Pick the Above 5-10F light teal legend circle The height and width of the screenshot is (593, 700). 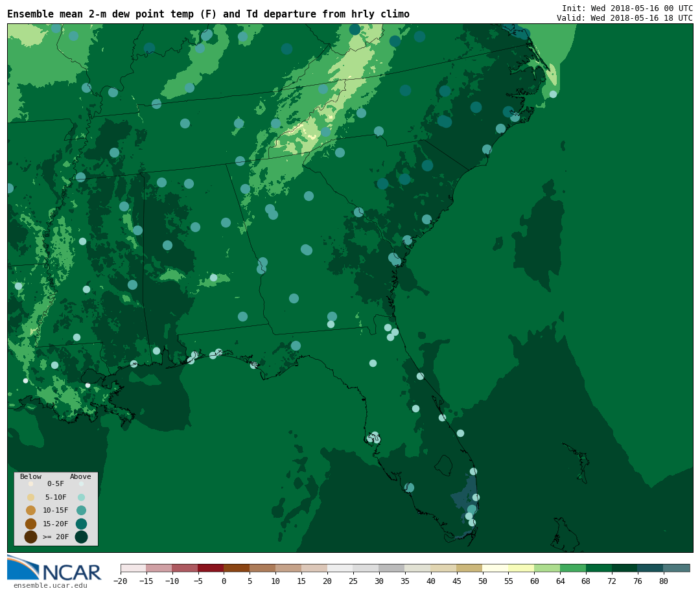tap(81, 497)
